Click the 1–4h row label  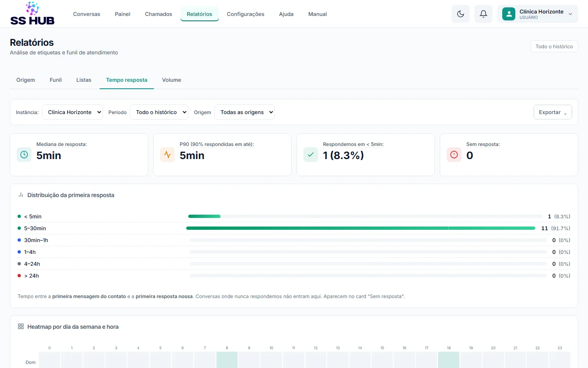(x=30, y=252)
